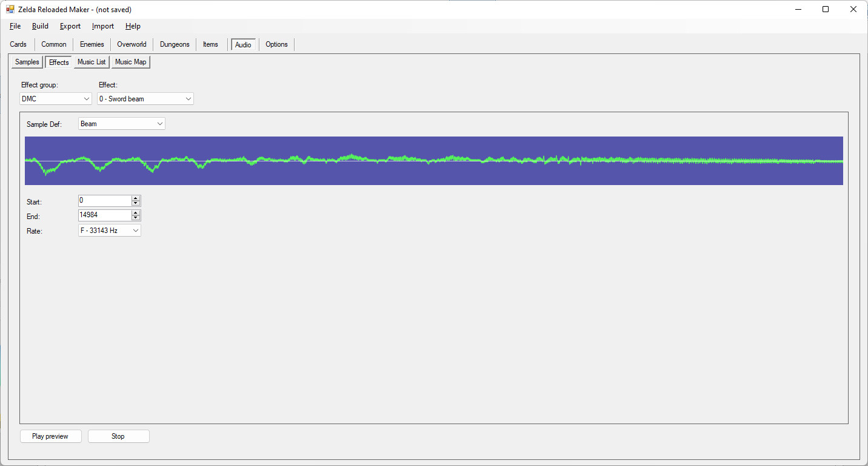Screen dimensions: 868x466
Task: Open the Music Map sub-tab
Action: tap(130, 62)
